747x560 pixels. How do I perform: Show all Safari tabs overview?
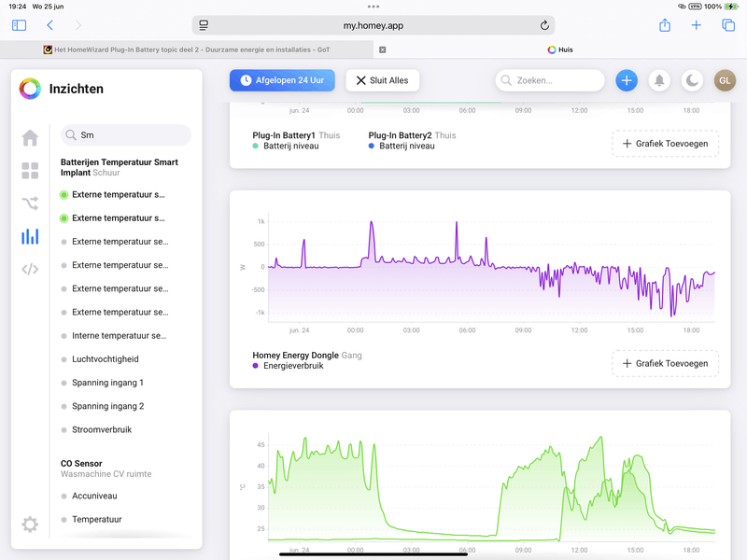click(728, 25)
